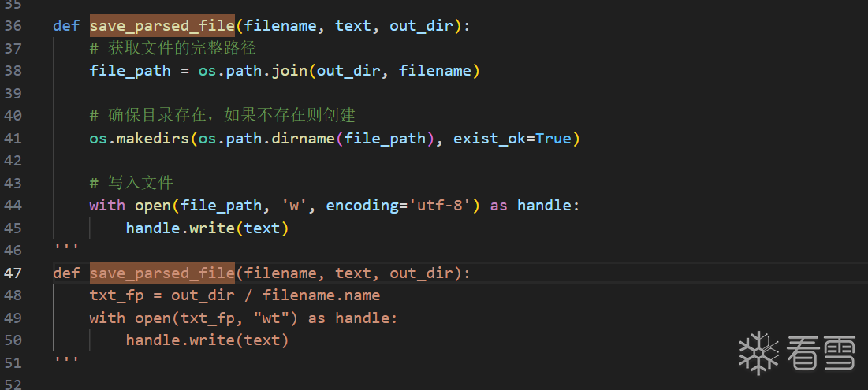Click the Chinese comment on line 37
This screenshot has width=868, height=390.
(x=181, y=48)
